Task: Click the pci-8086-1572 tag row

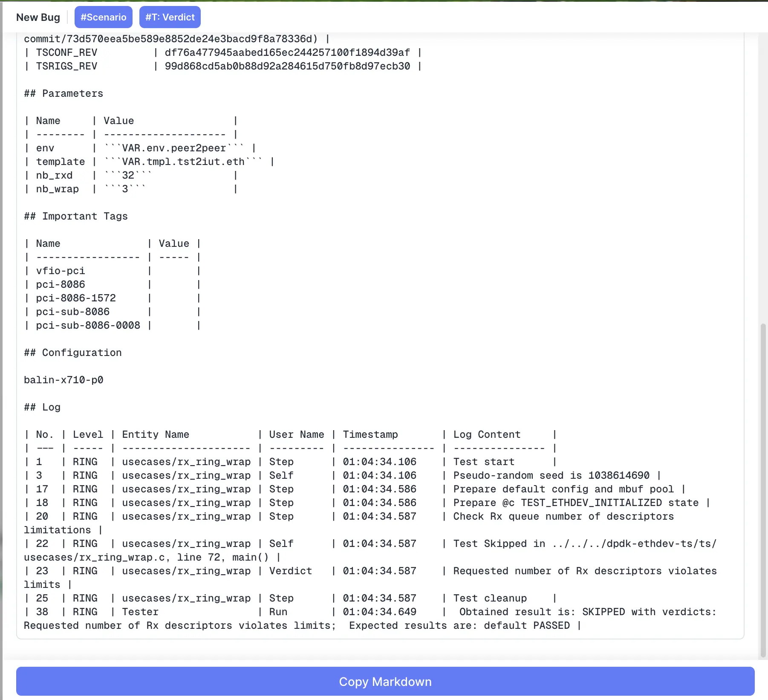Action: pyautogui.click(x=76, y=298)
